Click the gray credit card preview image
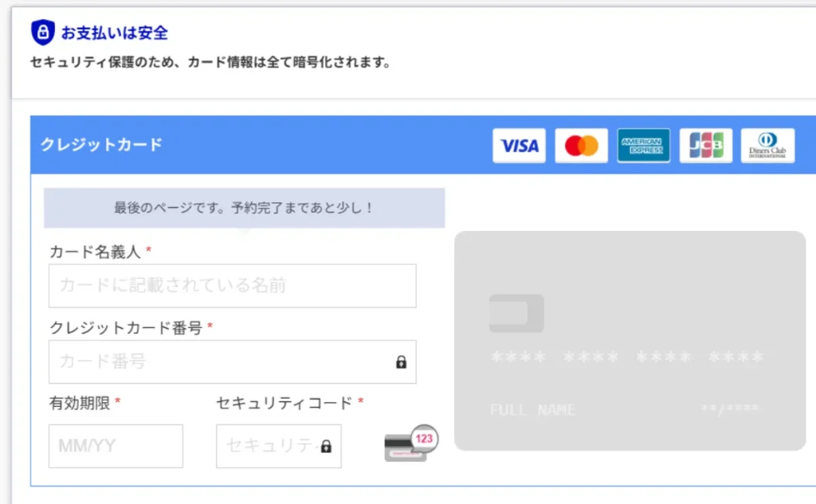Image resolution: width=816 pixels, height=504 pixels. (x=630, y=342)
